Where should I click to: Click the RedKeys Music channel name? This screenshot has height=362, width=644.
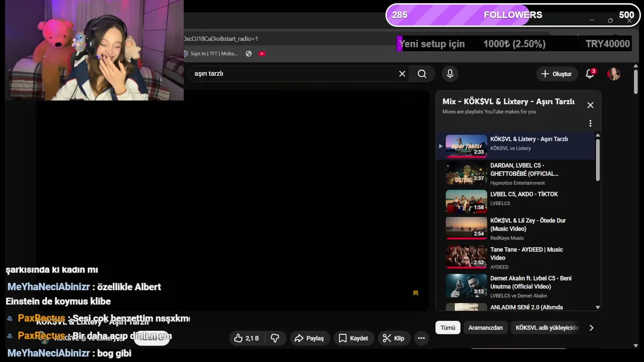pyautogui.click(x=507, y=238)
